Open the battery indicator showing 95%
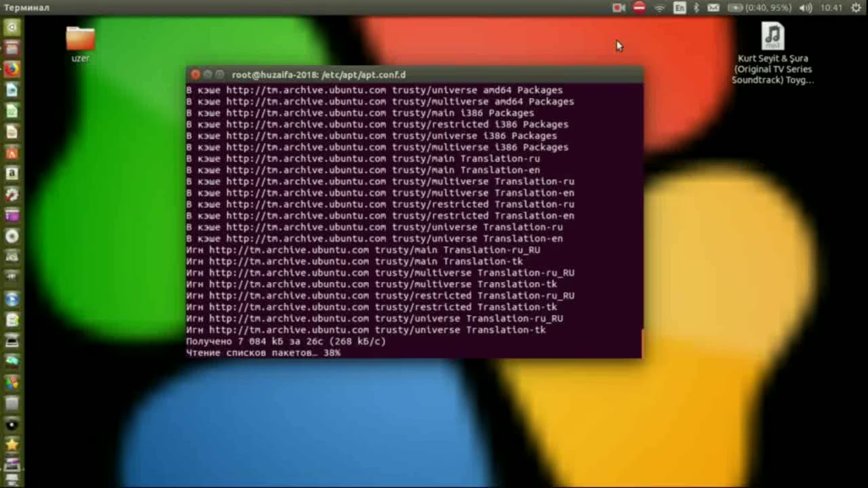This screenshot has width=868, height=488. pyautogui.click(x=759, y=7)
